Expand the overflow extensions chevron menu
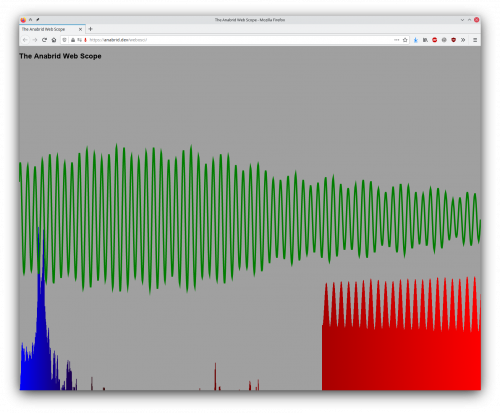 (x=463, y=40)
